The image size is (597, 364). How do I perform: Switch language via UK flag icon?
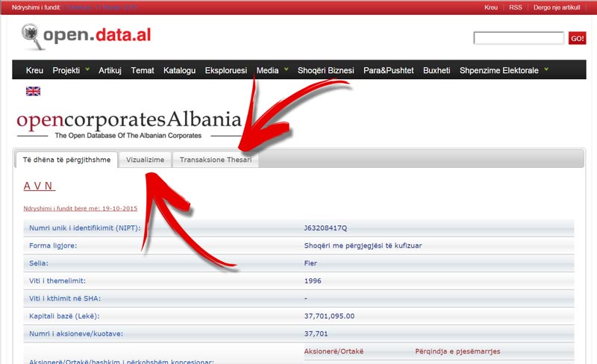tap(33, 91)
